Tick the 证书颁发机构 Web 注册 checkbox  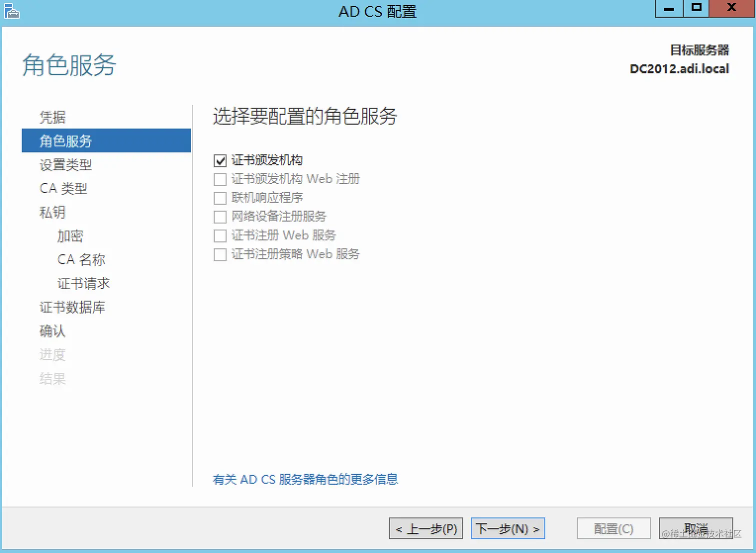pyautogui.click(x=220, y=179)
